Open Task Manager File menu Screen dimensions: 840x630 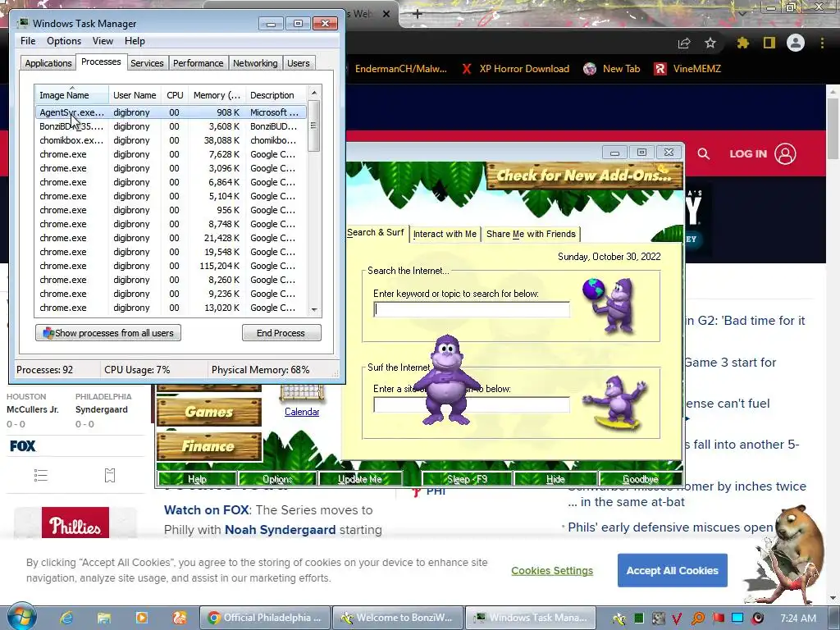click(x=28, y=41)
